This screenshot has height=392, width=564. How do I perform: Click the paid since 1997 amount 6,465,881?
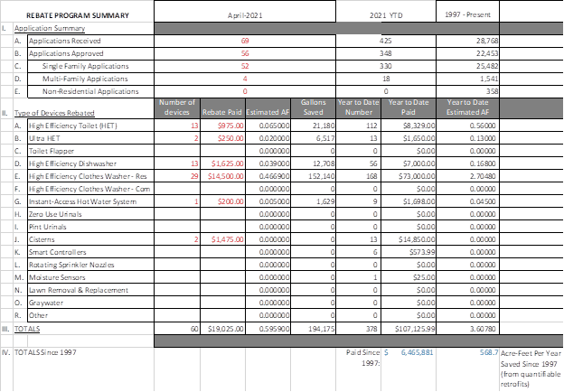tap(418, 352)
